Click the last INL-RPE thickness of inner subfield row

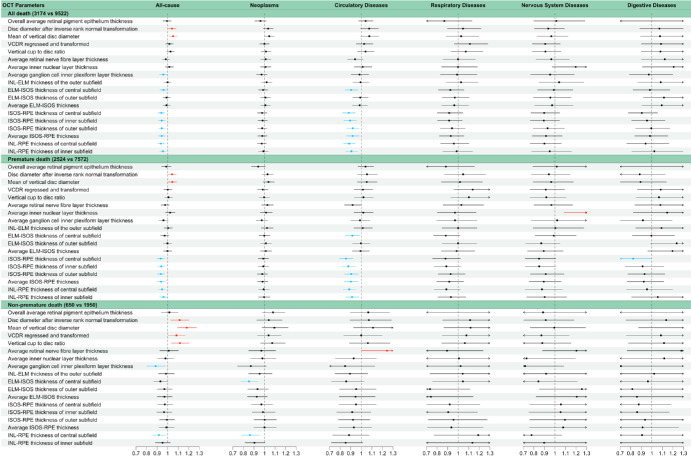tap(48, 443)
